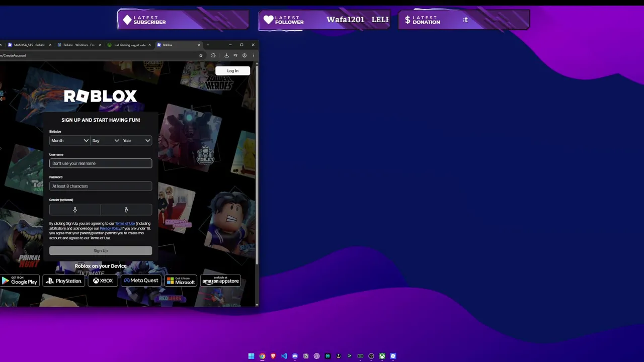Close the SAMvKSA_515 - Roblox tab
Screen dimensions: 644x362
50,45
